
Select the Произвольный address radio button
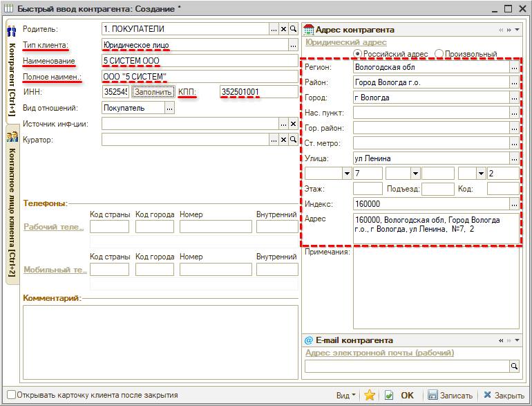click(439, 54)
